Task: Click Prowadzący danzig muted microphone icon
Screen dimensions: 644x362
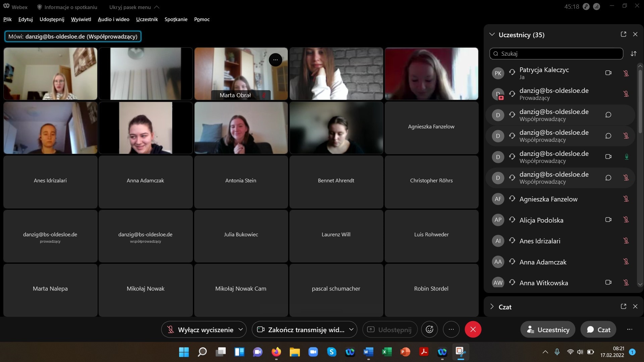Action: [x=626, y=94]
